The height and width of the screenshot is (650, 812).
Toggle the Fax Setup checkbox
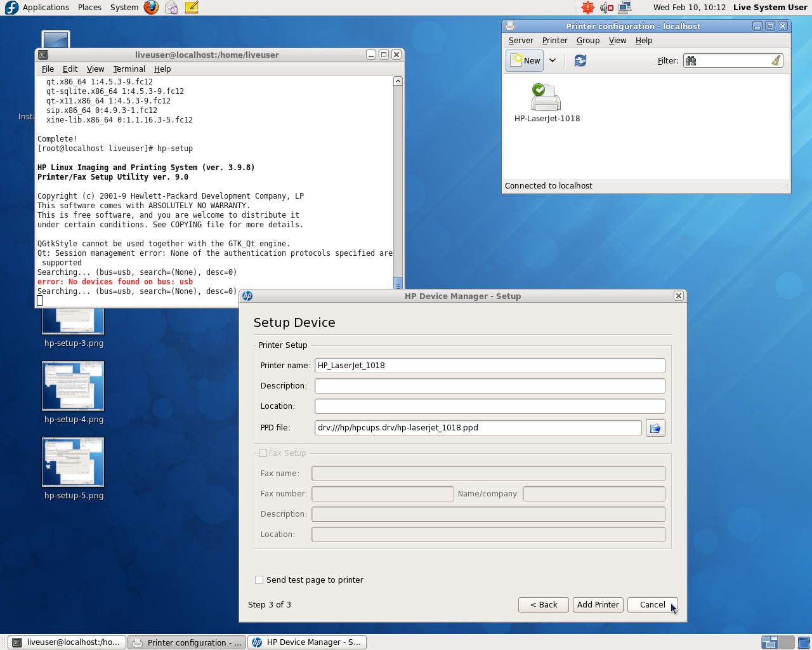263,453
